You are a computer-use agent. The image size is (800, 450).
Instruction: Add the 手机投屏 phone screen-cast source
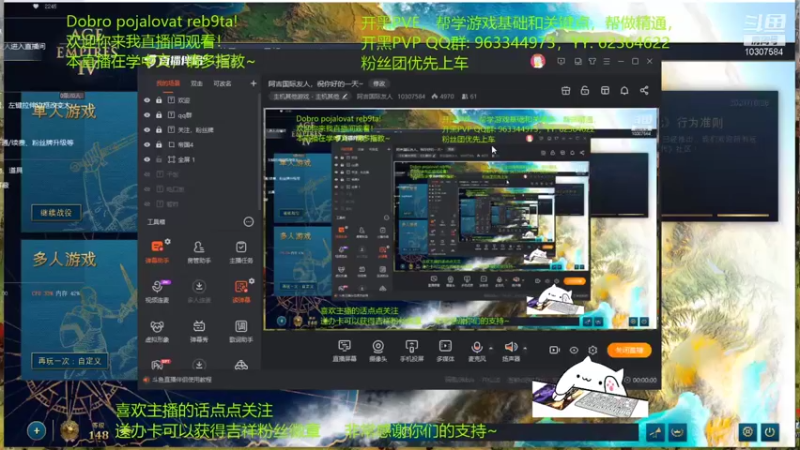click(412, 351)
